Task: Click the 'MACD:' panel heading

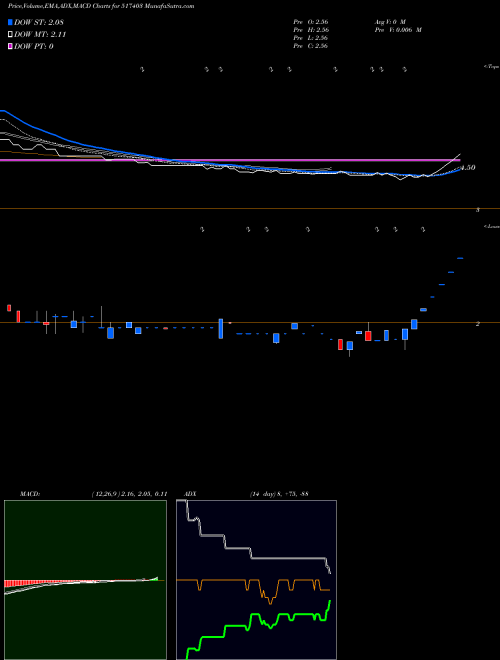Action: pos(30,494)
